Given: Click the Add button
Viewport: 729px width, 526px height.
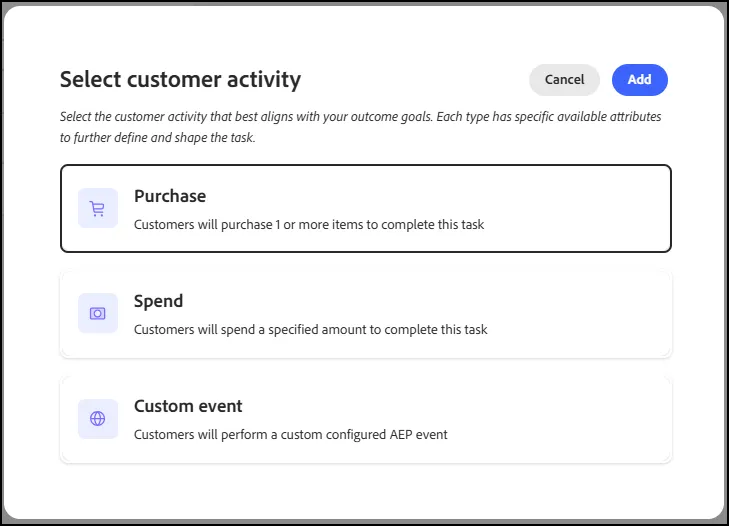Looking at the screenshot, I should coord(640,80).
